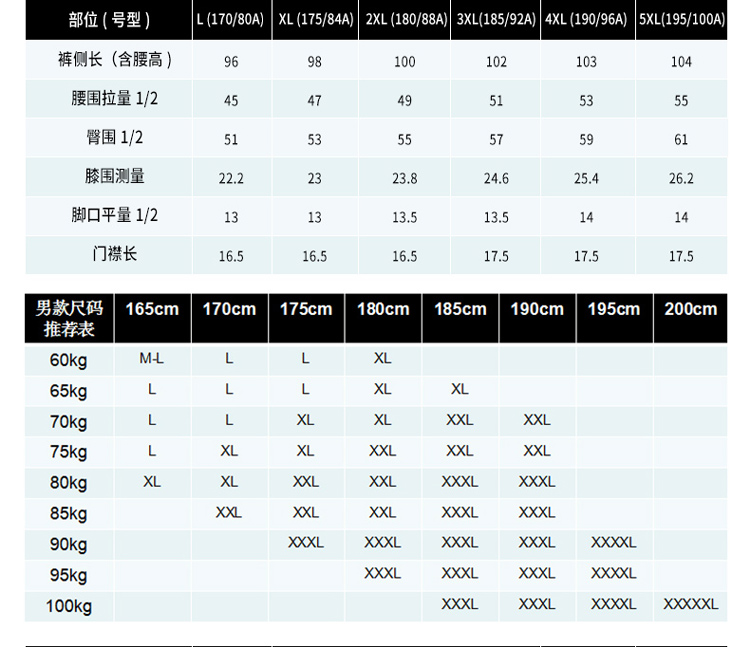Click the M-L size recommendation cell
Image resolution: width=750 pixels, height=647 pixels.
coord(152,358)
